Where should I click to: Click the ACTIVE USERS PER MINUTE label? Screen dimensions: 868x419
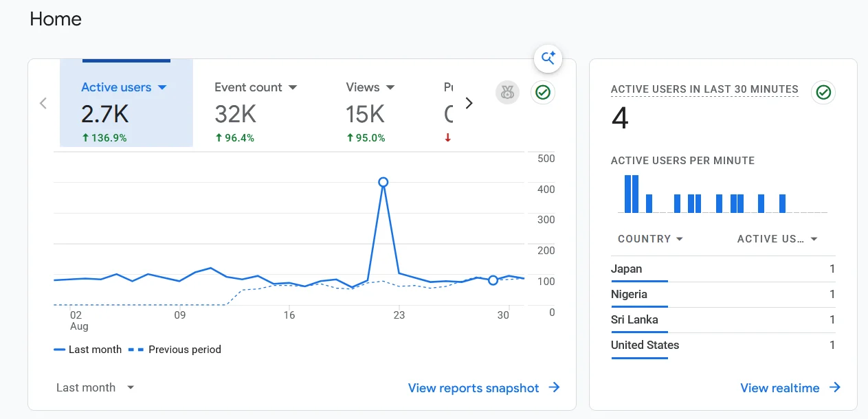click(x=682, y=161)
